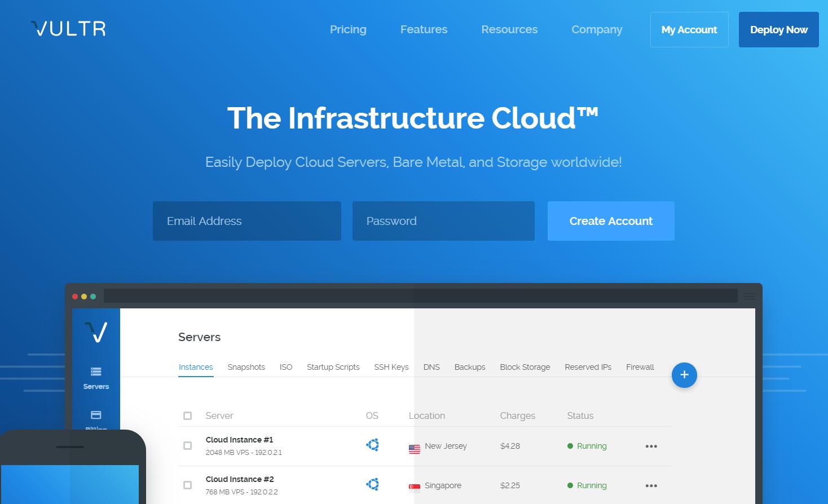828x504 pixels.
Task: Click the Singapore location text
Action: click(x=443, y=485)
